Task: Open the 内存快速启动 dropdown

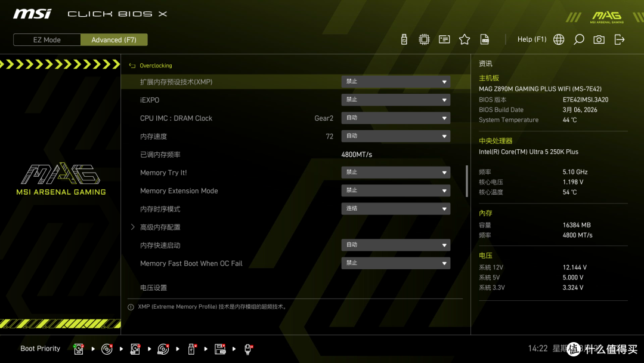Action: click(395, 245)
